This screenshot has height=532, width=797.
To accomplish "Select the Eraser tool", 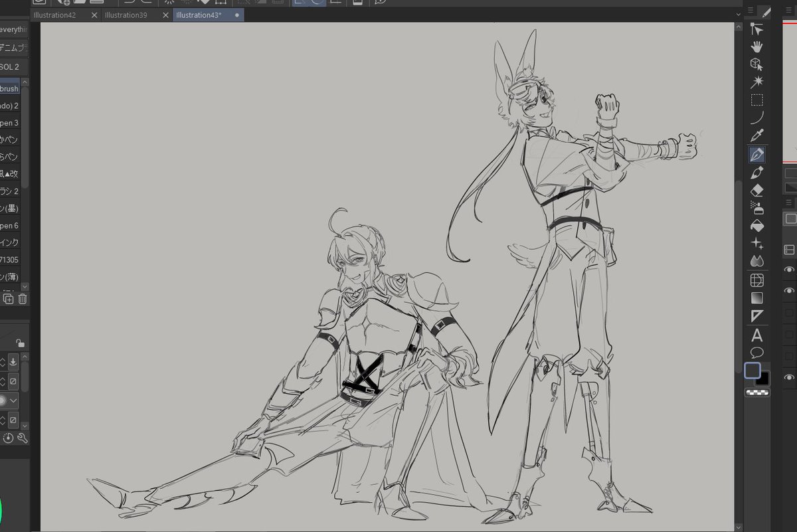I will coord(756,191).
